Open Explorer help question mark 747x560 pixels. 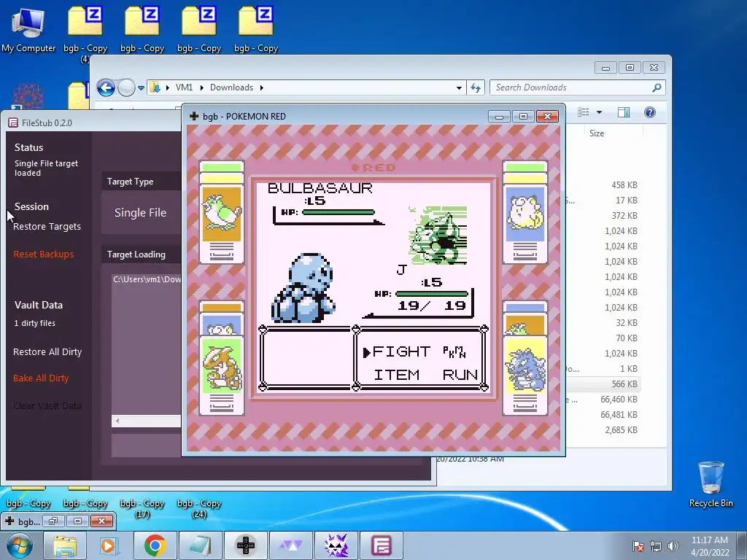click(x=650, y=112)
